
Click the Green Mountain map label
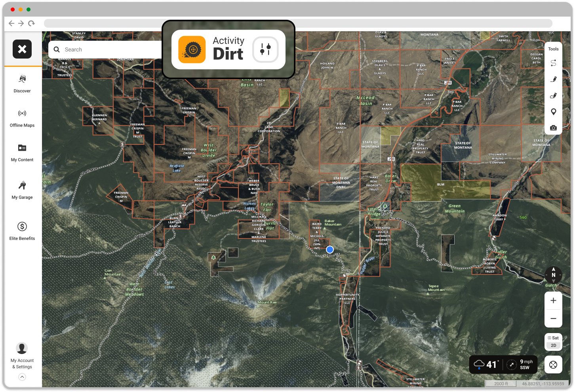point(455,208)
